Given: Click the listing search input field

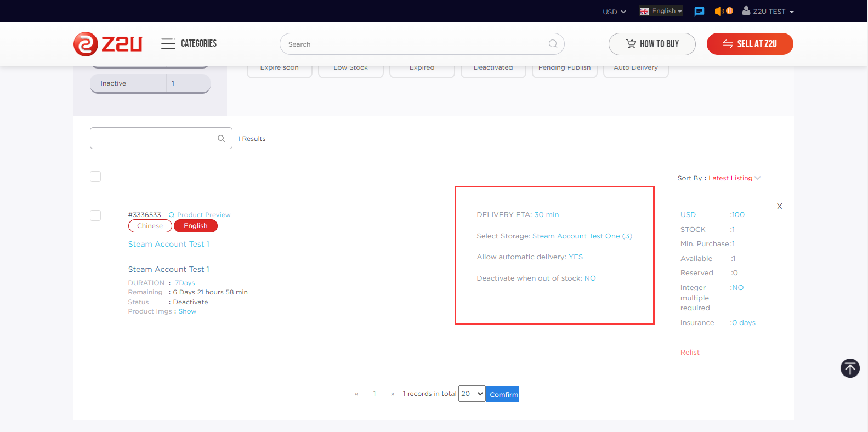Looking at the screenshot, I should pos(154,138).
